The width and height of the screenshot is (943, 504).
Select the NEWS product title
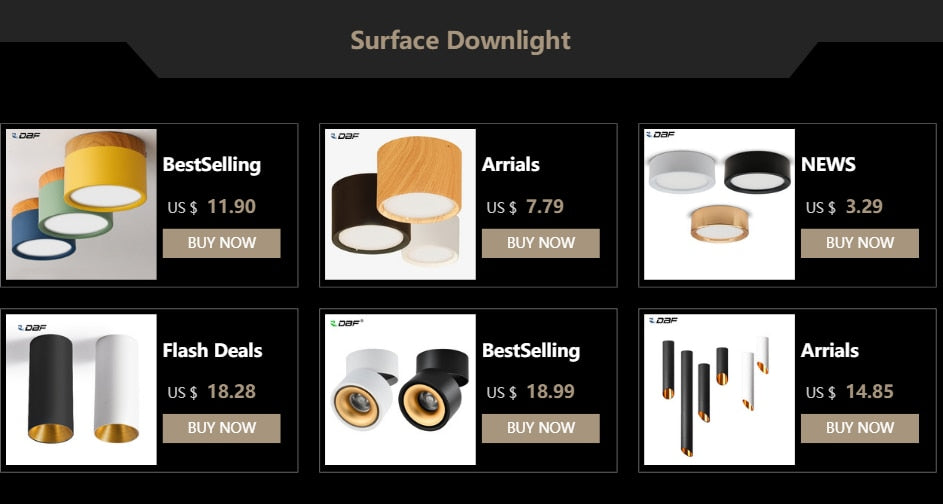coord(828,165)
